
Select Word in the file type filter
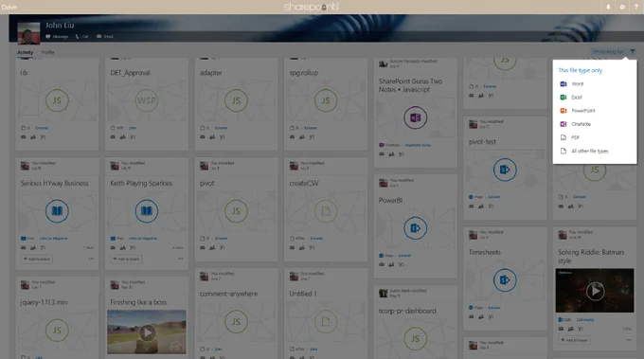577,83
